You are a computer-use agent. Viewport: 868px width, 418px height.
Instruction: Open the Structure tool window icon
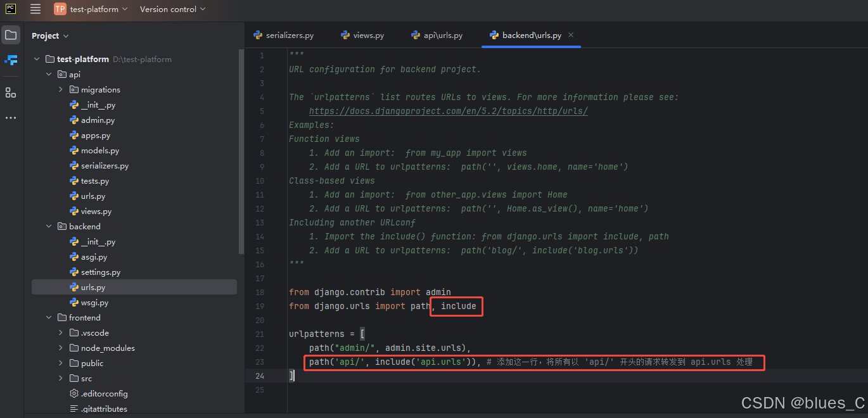[11, 92]
